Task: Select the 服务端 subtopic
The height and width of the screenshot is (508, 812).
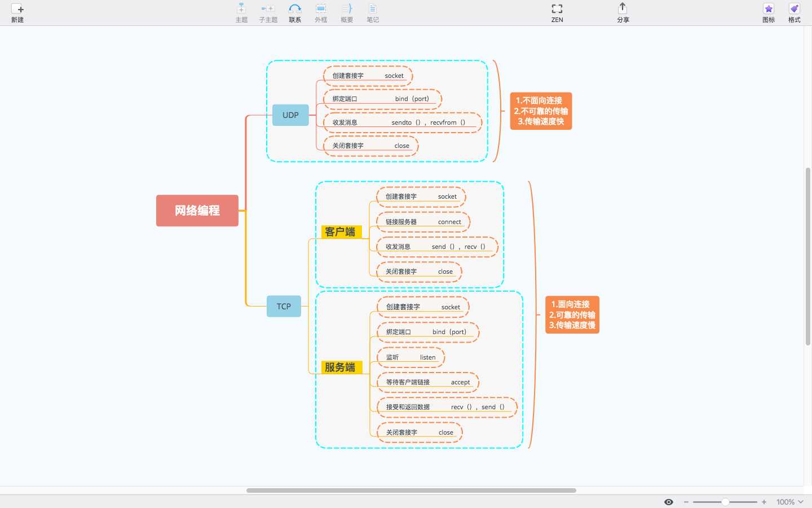Action: 341,367
